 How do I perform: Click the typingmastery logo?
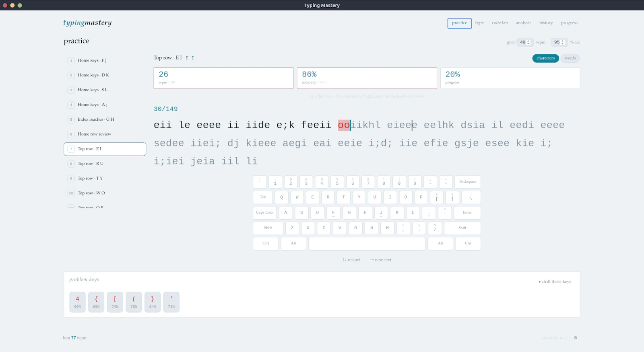pyautogui.click(x=87, y=23)
